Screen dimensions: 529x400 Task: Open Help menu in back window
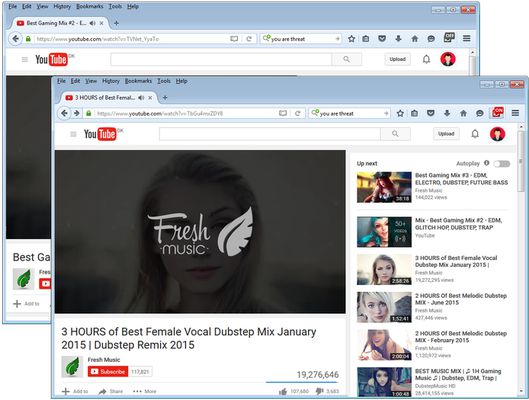pyautogui.click(x=133, y=6)
